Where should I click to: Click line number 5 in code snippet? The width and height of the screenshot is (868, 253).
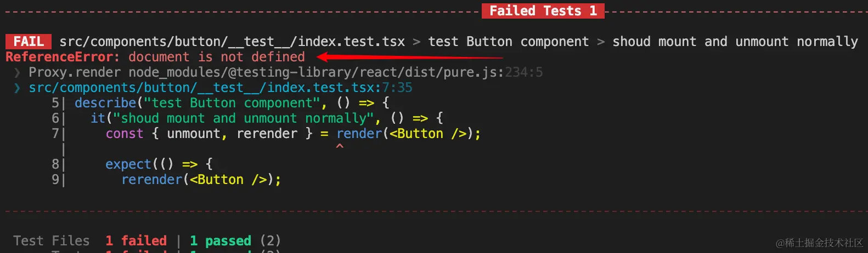[x=55, y=103]
